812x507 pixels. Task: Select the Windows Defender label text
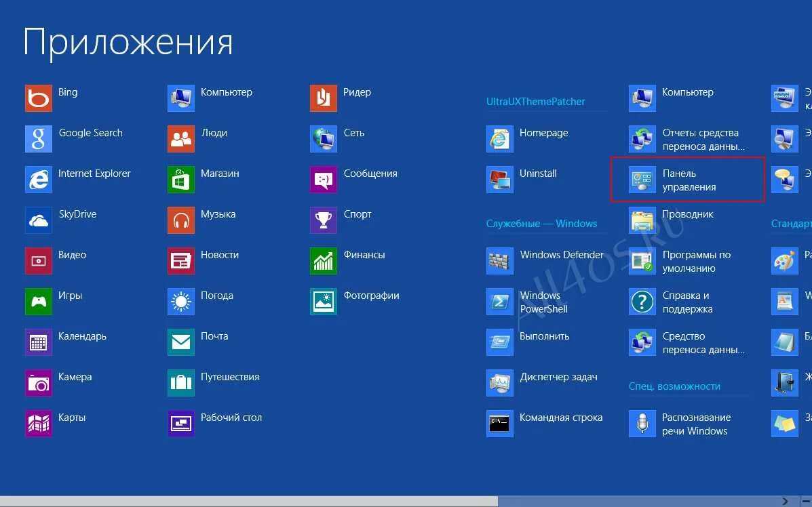pyautogui.click(x=562, y=255)
